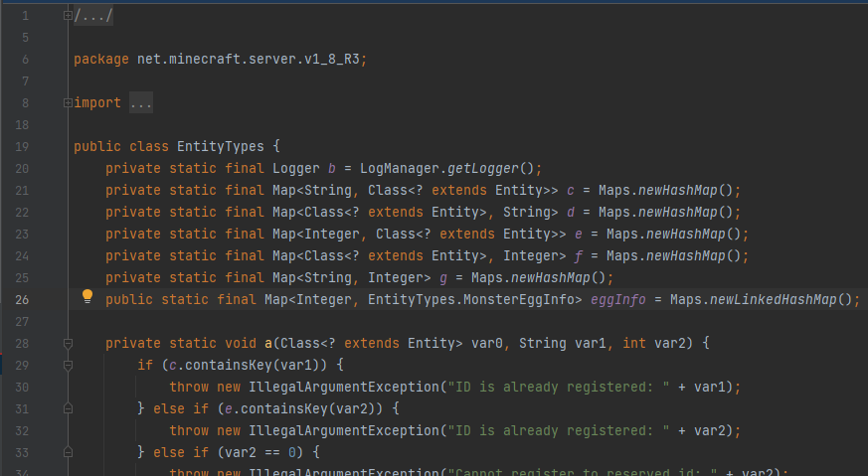Click package name net.minecraft.server.v1_8_R3

click(248, 60)
